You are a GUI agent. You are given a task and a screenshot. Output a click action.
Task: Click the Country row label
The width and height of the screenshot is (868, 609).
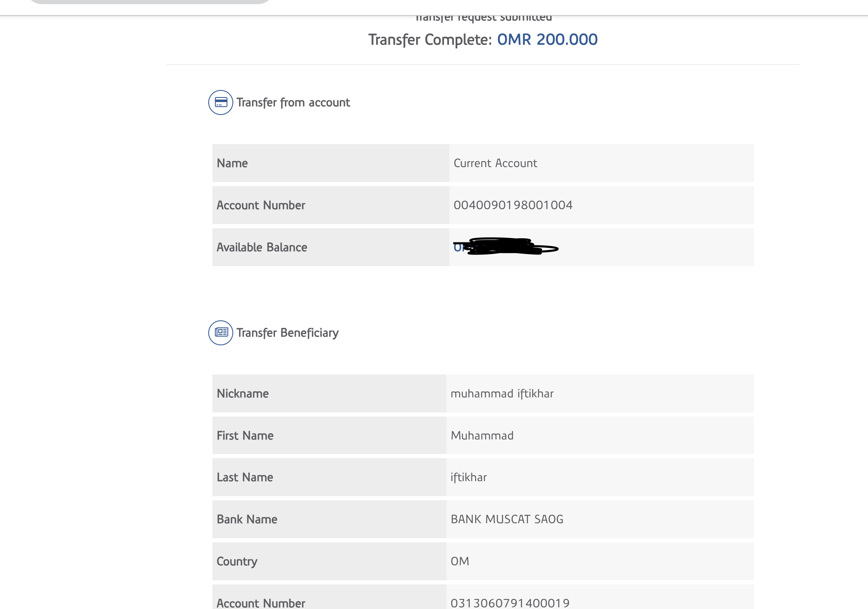coord(237,562)
